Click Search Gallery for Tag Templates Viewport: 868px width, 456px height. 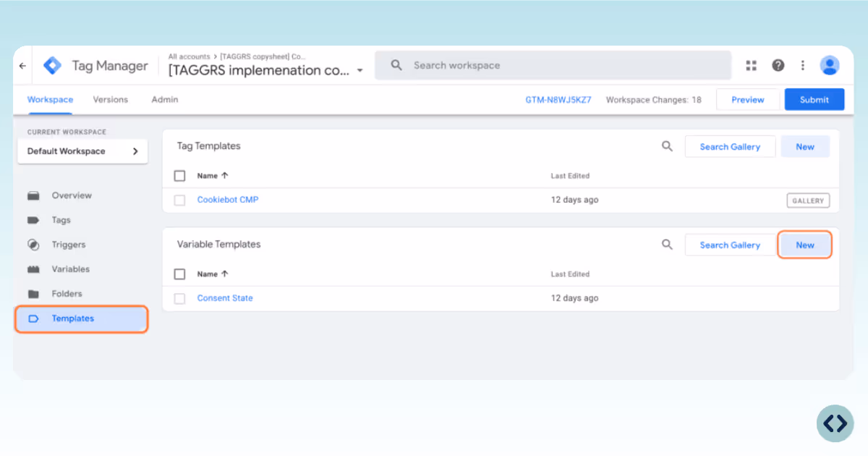[x=730, y=146]
